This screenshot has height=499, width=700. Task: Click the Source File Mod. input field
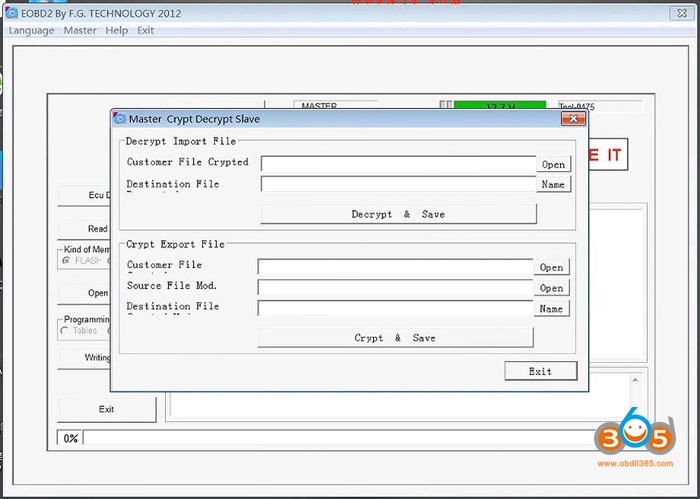pyautogui.click(x=395, y=287)
